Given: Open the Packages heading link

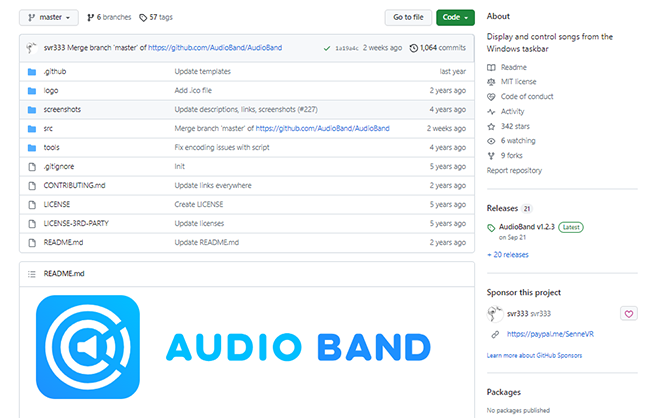Looking at the screenshot, I should coord(504,392).
